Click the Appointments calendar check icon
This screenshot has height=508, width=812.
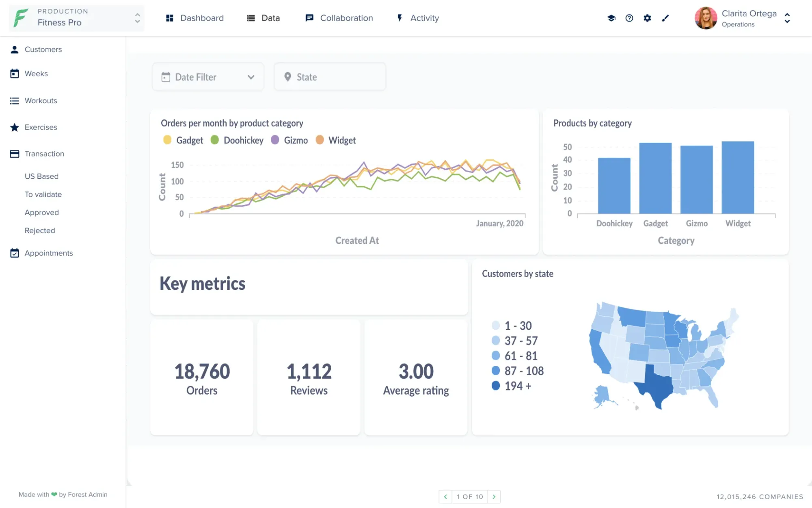tap(15, 253)
